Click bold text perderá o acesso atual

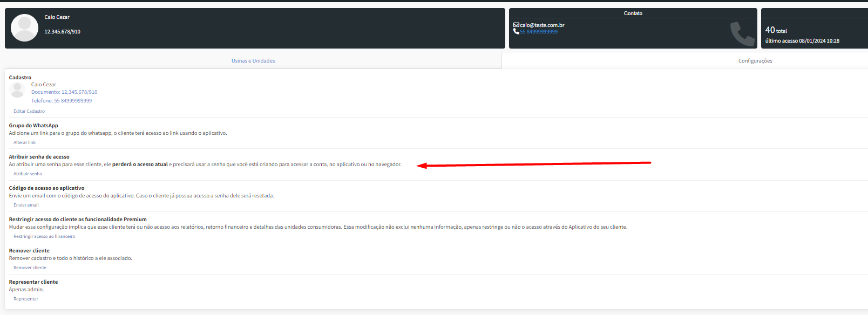[140, 165]
